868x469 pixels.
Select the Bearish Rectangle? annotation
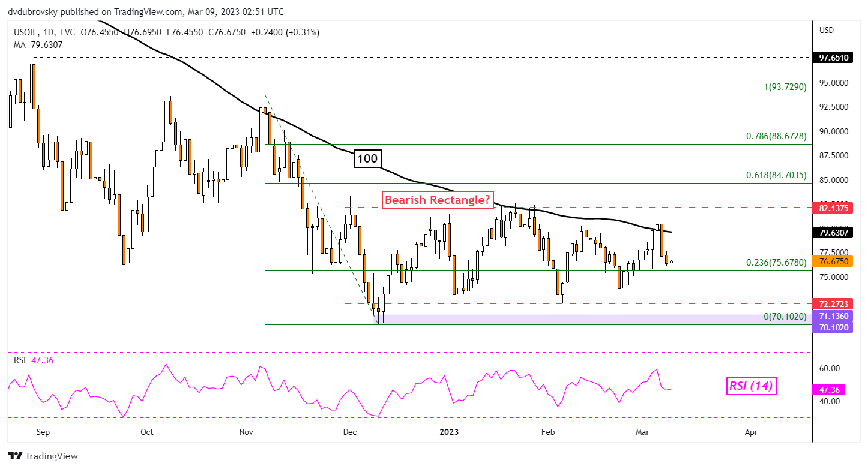tap(436, 200)
